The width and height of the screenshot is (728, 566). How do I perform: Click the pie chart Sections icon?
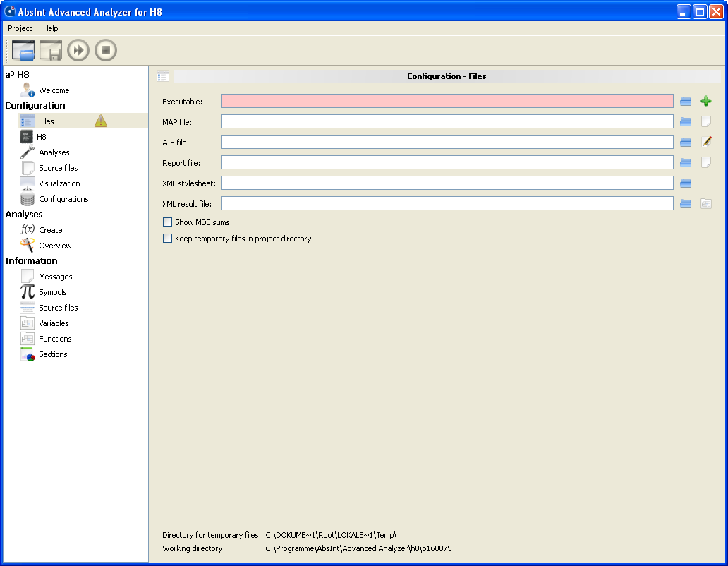[28, 354]
